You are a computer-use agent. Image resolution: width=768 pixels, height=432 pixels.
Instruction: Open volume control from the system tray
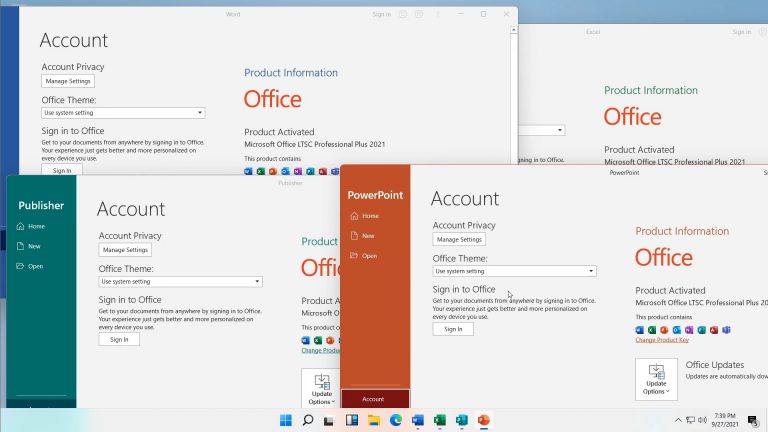(x=702, y=420)
